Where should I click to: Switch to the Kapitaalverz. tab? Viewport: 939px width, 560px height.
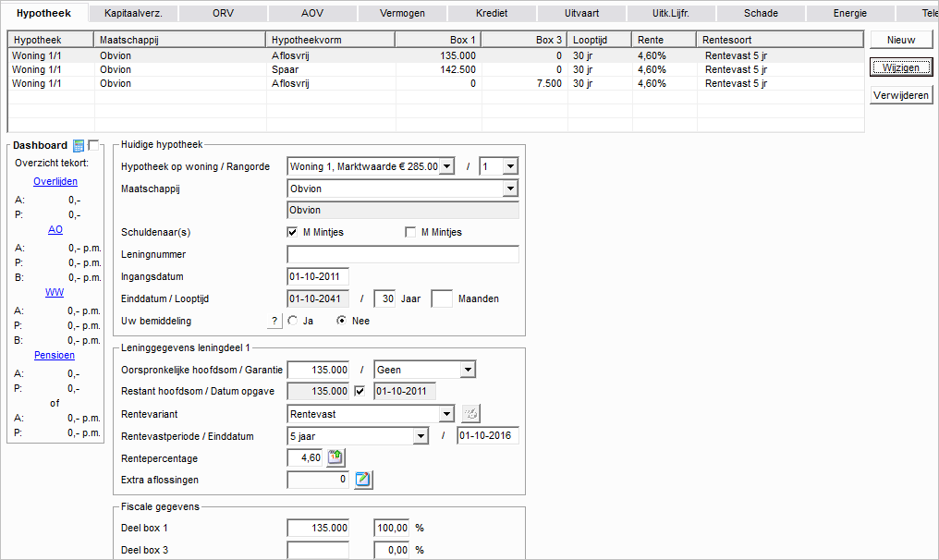point(133,13)
